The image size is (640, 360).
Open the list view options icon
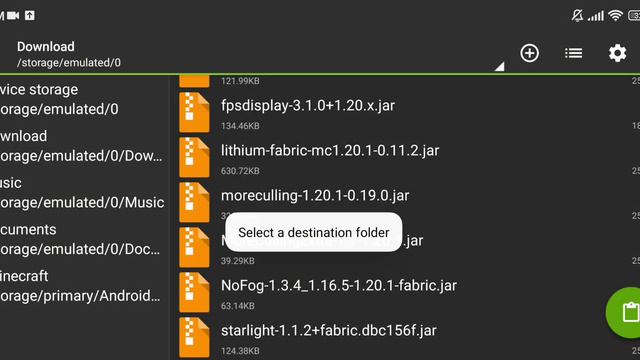(573, 53)
